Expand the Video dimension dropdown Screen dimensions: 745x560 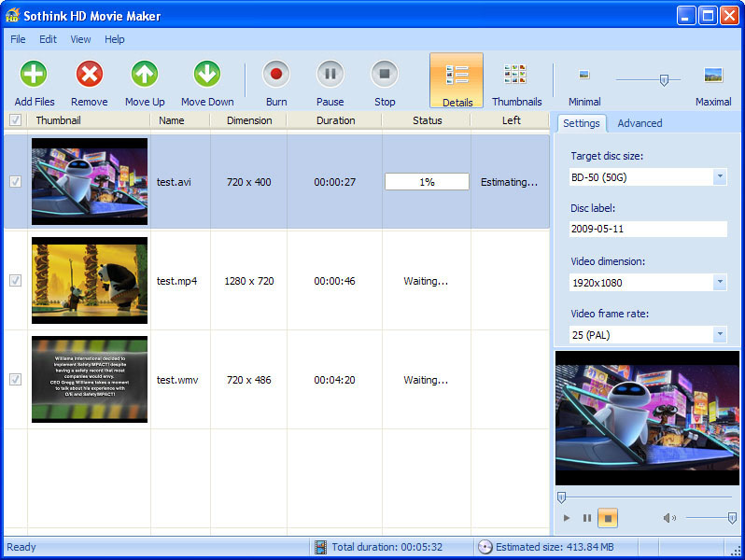click(x=719, y=282)
